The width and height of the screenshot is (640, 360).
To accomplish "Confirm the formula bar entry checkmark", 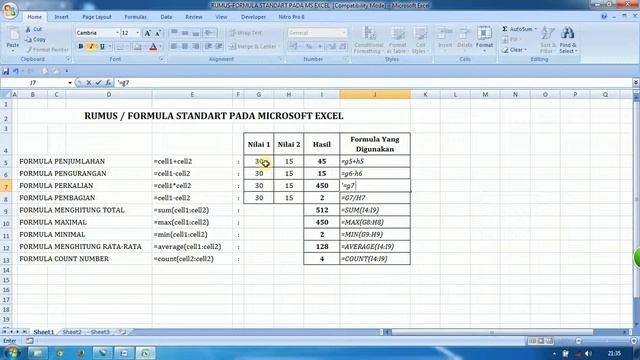I will [98, 83].
